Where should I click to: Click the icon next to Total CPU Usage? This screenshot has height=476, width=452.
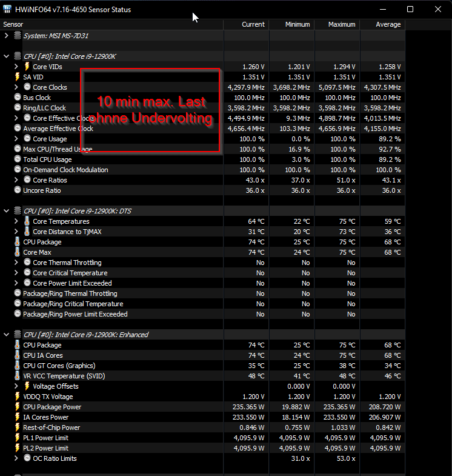[x=18, y=159]
